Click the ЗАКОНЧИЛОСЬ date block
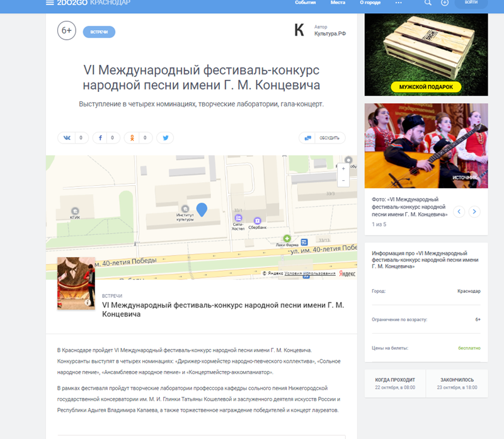The height and width of the screenshot is (439, 504). click(x=457, y=384)
